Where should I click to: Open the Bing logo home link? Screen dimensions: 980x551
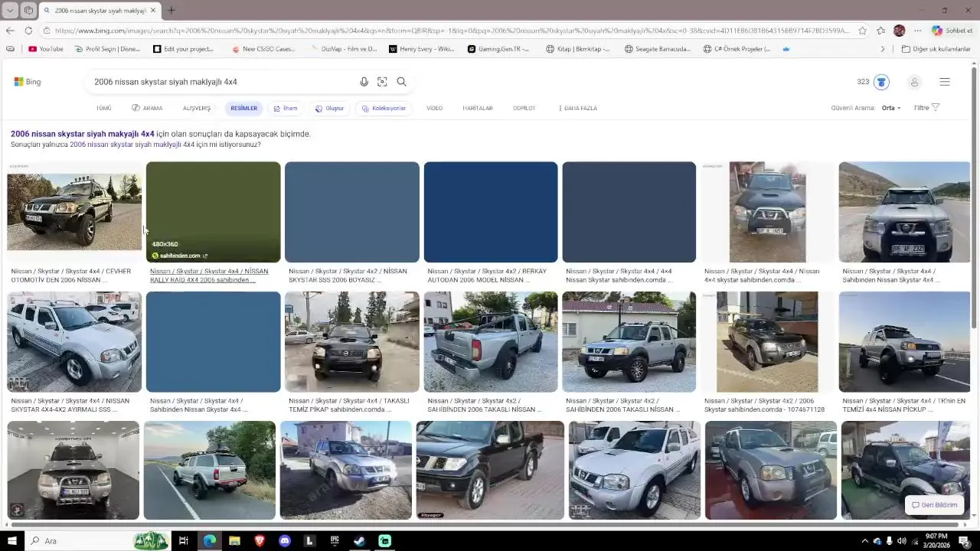[28, 82]
